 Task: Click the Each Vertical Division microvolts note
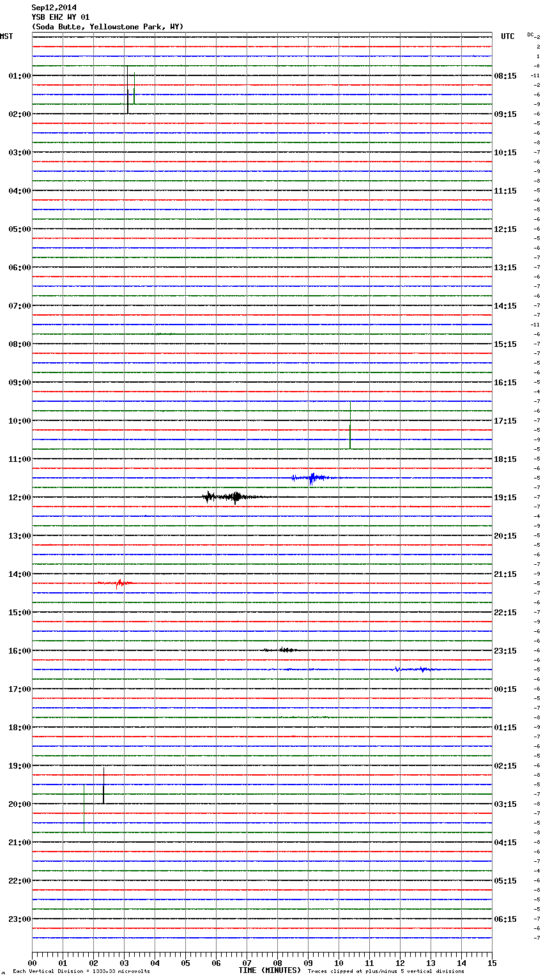pyautogui.click(x=81, y=972)
